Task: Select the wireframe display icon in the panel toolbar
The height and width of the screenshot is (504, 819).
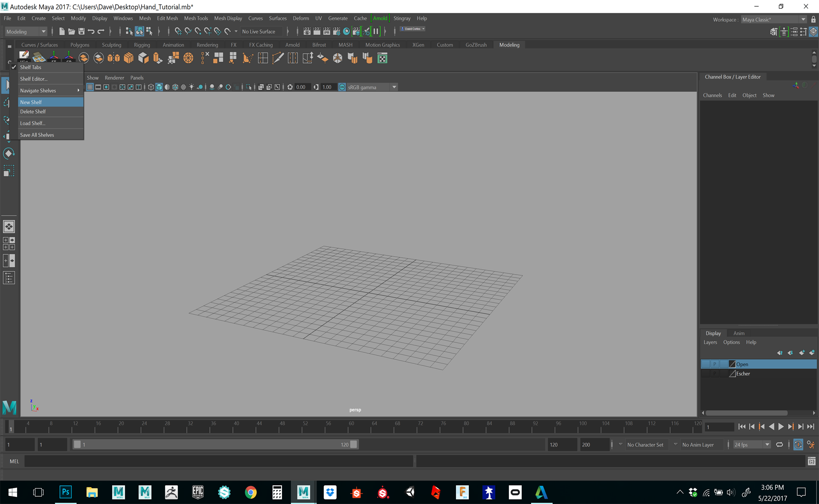Action: tap(151, 87)
